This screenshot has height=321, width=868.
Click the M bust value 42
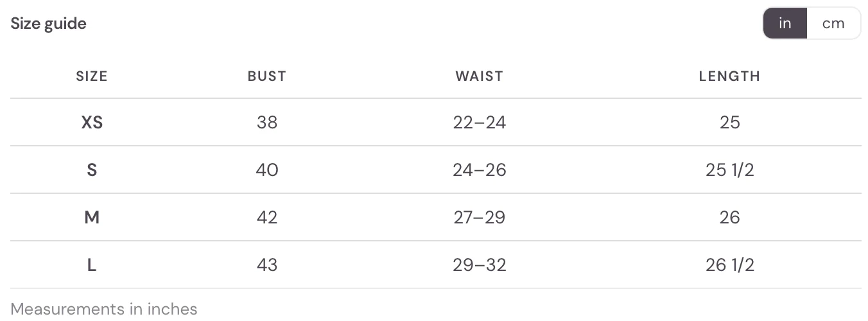267,217
